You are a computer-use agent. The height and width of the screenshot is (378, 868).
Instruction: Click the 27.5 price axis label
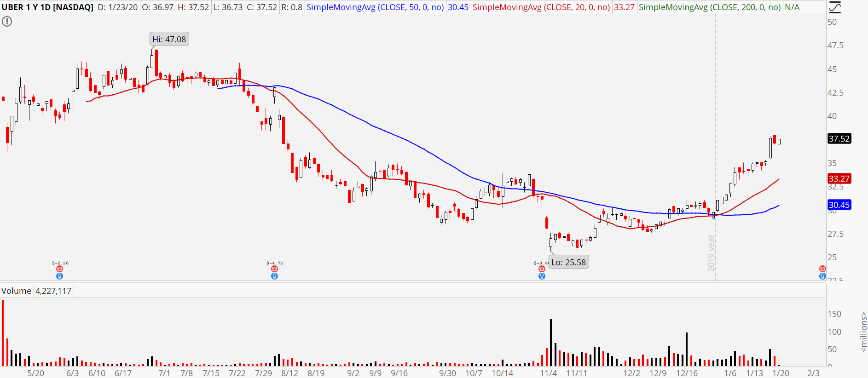click(x=835, y=234)
